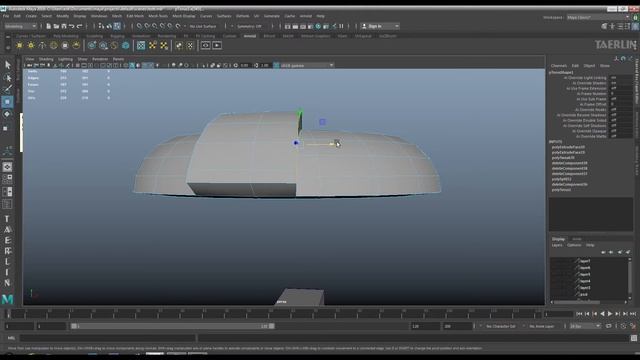Click the Open Scene folder icon
Screen dimensions: 640x360
click(x=56, y=26)
